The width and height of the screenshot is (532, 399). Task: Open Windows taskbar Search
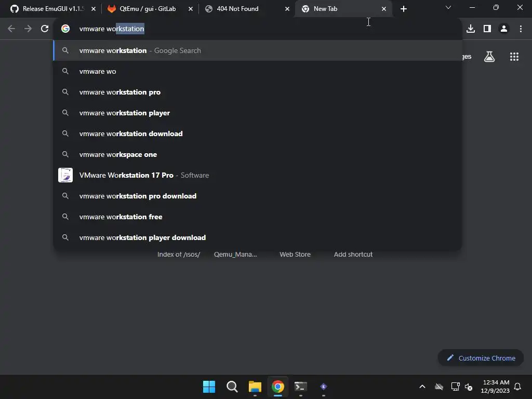(x=232, y=387)
